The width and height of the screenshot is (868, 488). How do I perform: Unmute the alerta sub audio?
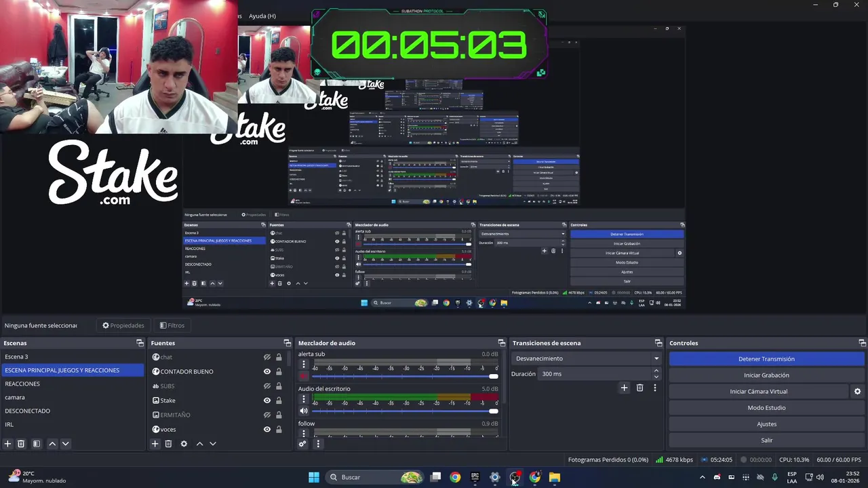[x=304, y=376]
